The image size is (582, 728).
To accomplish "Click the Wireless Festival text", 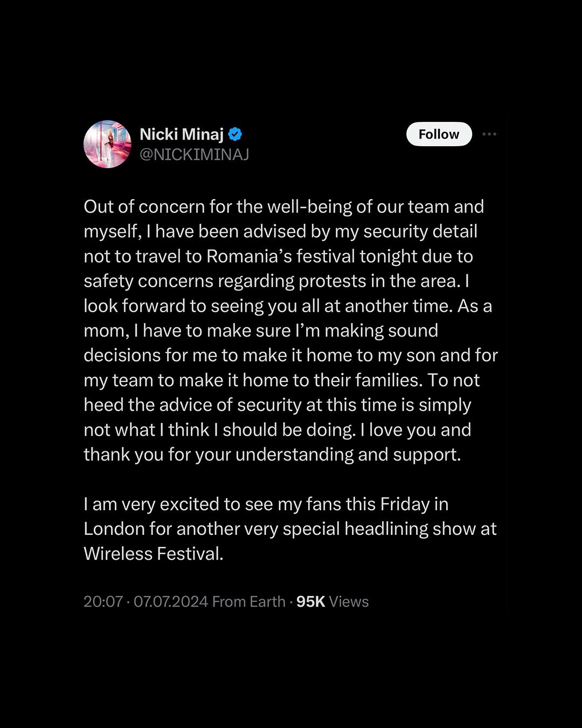I will (x=154, y=554).
